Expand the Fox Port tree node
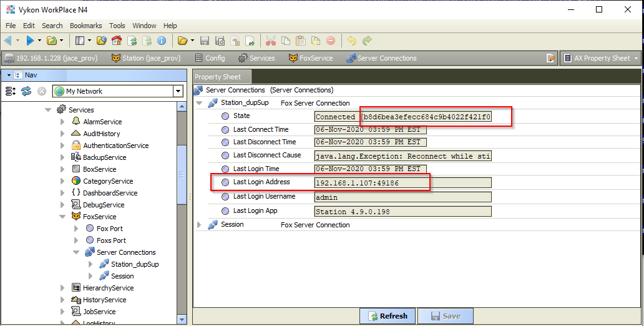 tap(76, 229)
